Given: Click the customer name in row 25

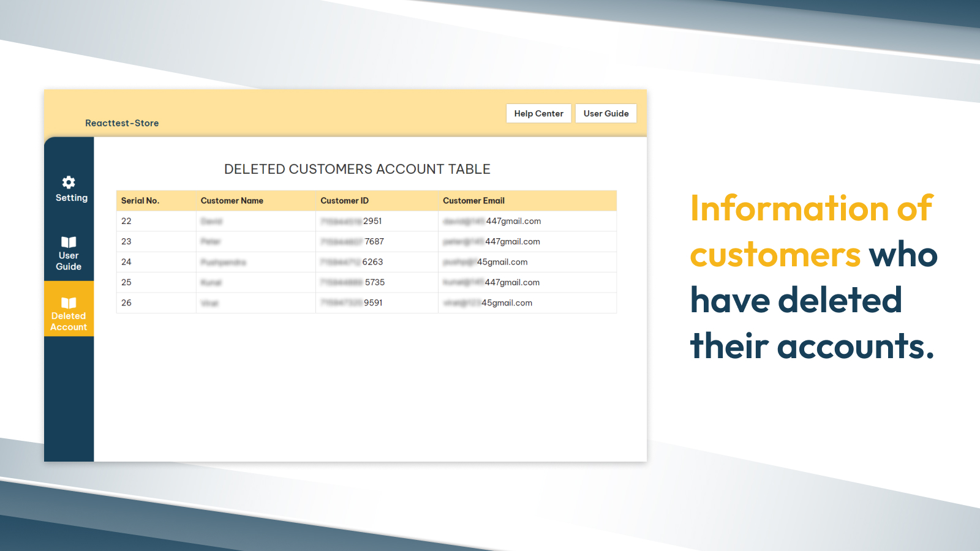Looking at the screenshot, I should (x=211, y=282).
